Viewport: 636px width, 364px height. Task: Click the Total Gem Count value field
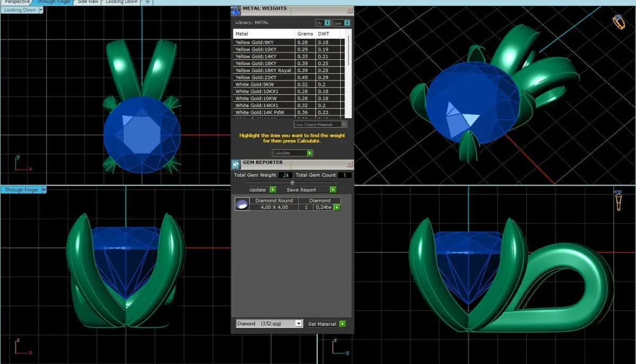[344, 175]
